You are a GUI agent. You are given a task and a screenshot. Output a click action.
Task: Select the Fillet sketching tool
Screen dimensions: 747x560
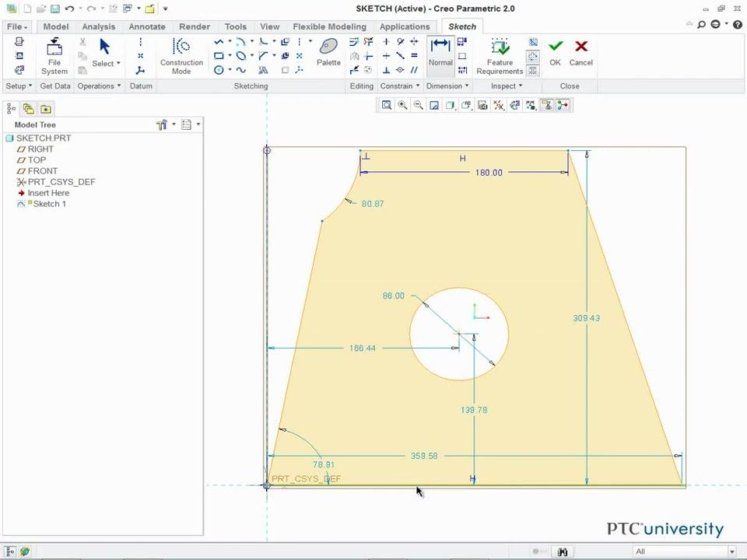(x=263, y=42)
